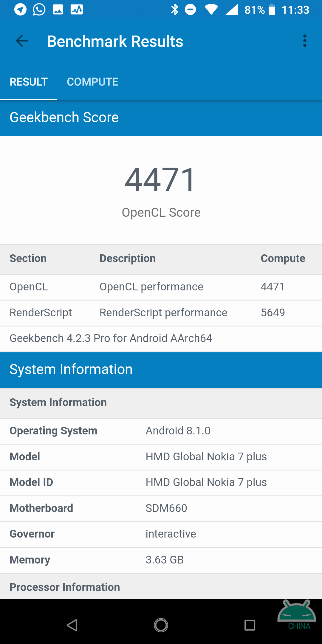Tap the Compute column header

[x=283, y=258]
